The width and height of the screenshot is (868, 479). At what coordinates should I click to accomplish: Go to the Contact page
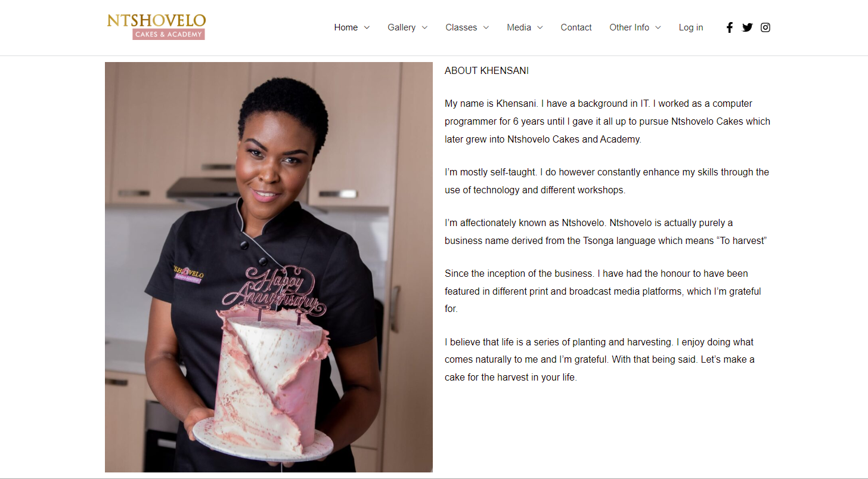click(576, 27)
